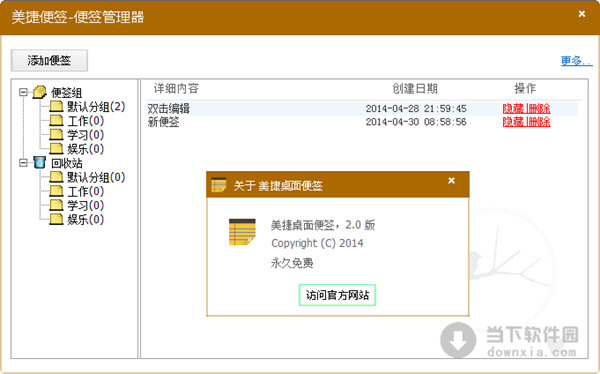
Task: Click 永久免费 text in About dialog
Action: point(292,263)
